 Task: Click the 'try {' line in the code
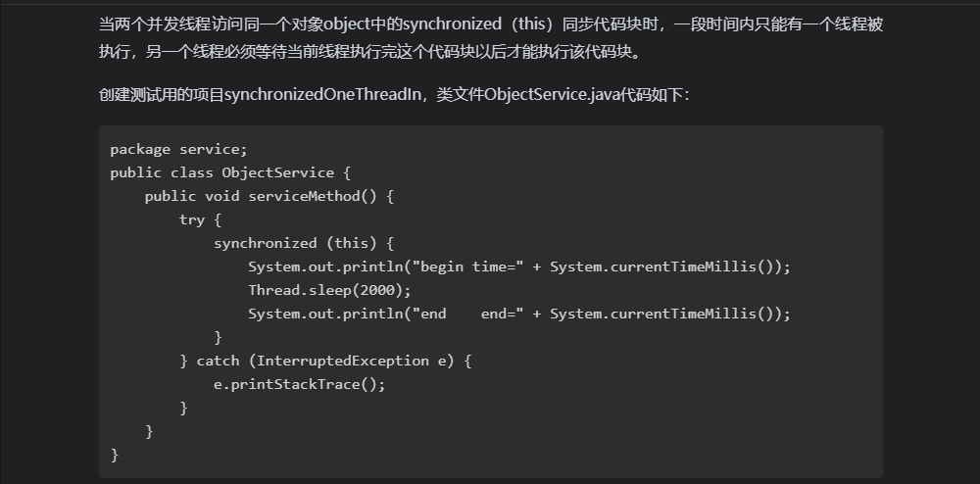[x=201, y=219]
